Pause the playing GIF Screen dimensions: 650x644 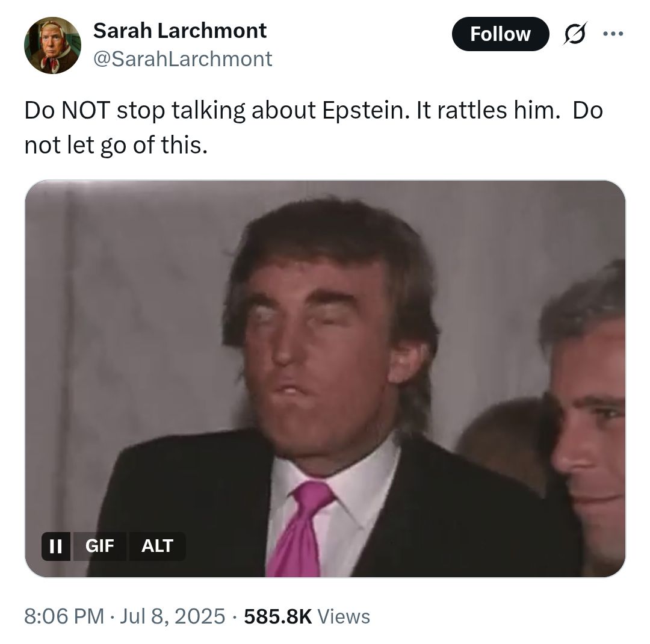(x=55, y=546)
